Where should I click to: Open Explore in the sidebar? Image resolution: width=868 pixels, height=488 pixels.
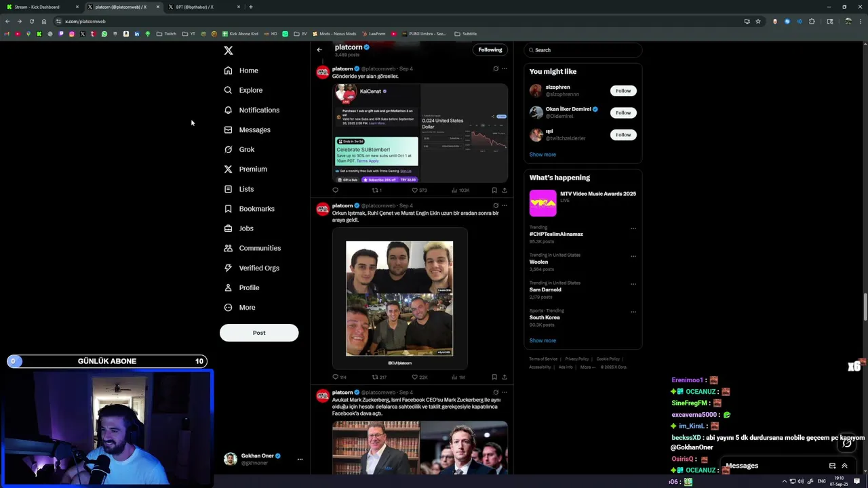pyautogui.click(x=243, y=90)
